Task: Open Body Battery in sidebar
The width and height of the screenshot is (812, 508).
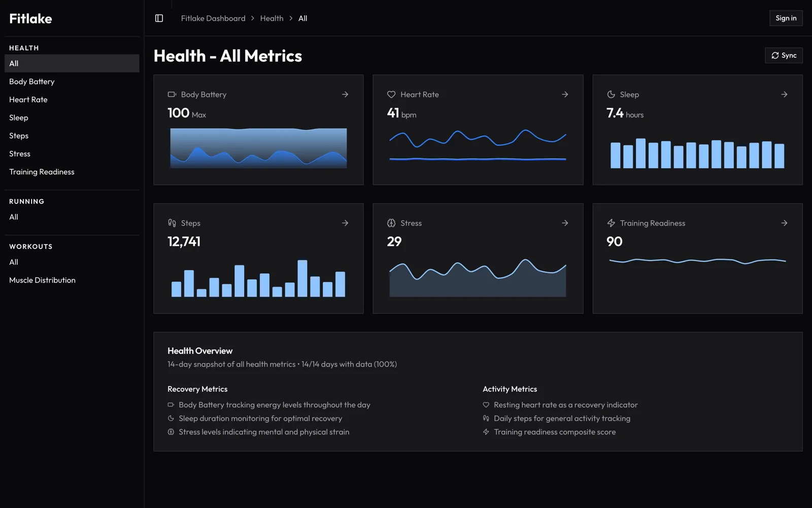Action: (x=72, y=81)
